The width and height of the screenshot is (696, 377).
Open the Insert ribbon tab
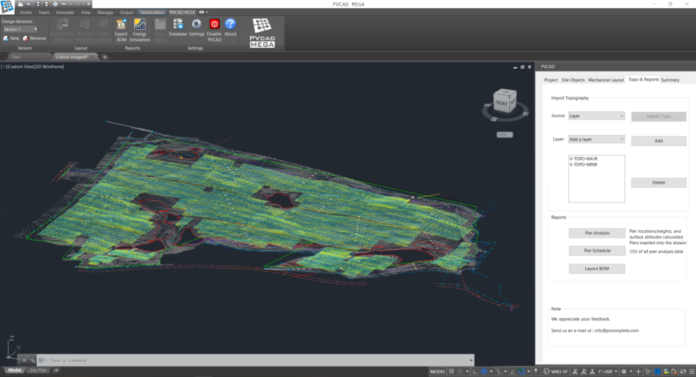pos(44,12)
